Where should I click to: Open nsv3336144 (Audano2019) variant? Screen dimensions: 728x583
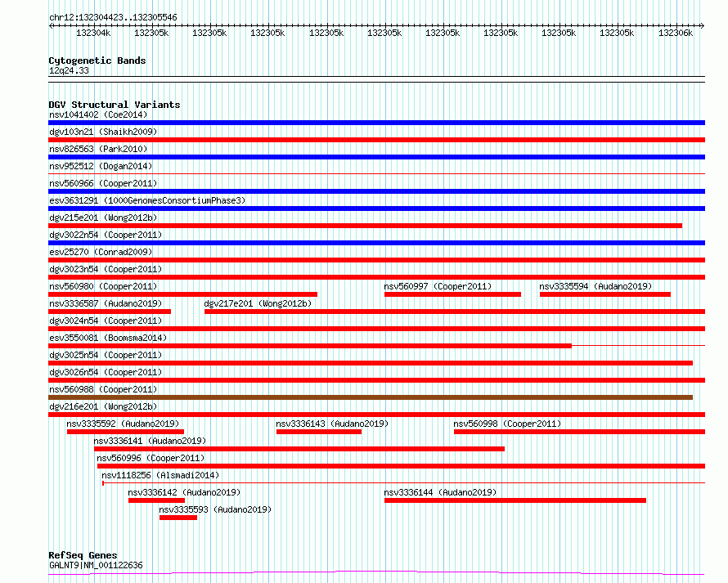(441, 492)
